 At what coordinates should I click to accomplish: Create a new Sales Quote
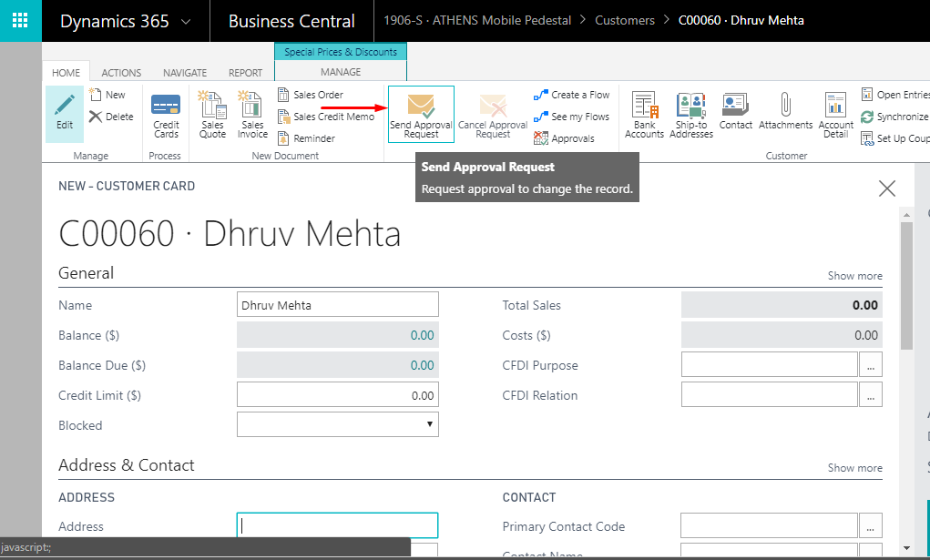[212, 115]
